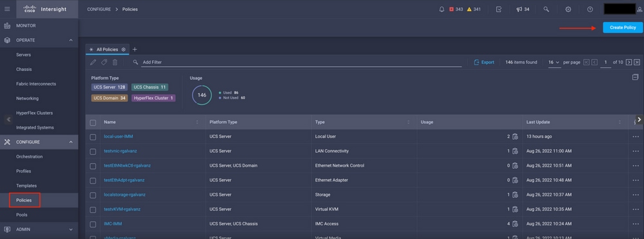Open usage details for IMC-IMM
Screen dimensions: 644x239
[x=515, y=224]
